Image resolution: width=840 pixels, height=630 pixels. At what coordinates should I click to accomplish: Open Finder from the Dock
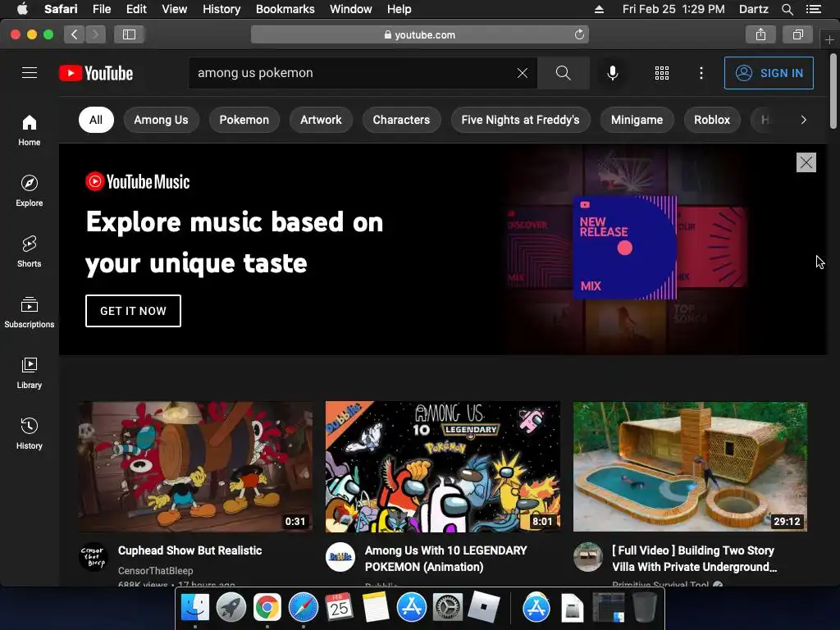tap(195, 608)
